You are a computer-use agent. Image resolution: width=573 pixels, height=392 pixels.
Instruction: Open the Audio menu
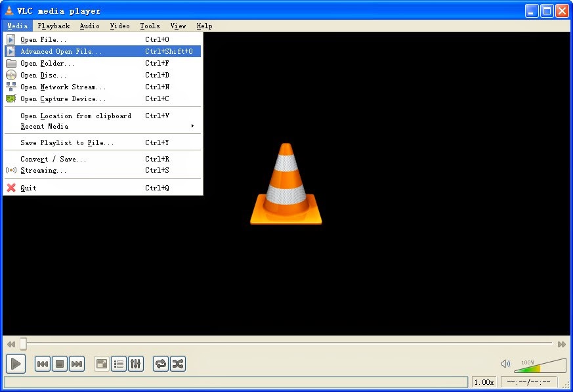pyautogui.click(x=89, y=26)
